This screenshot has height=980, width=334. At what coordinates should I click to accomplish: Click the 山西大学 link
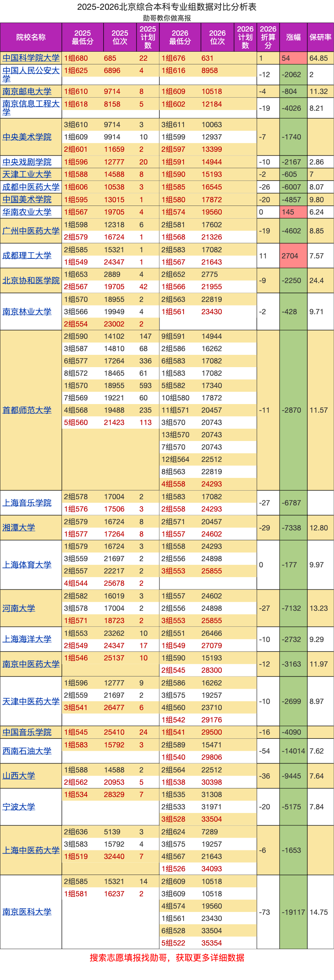tap(19, 776)
